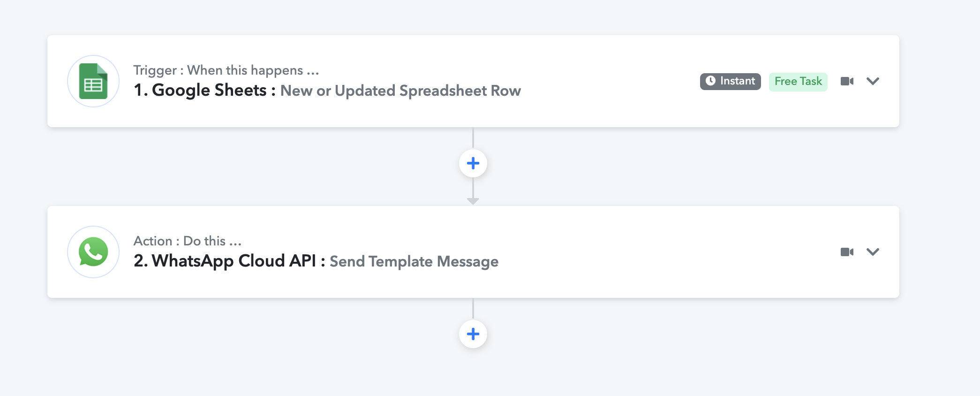Add a step between trigger and action
This screenshot has height=396, width=980.
473,163
